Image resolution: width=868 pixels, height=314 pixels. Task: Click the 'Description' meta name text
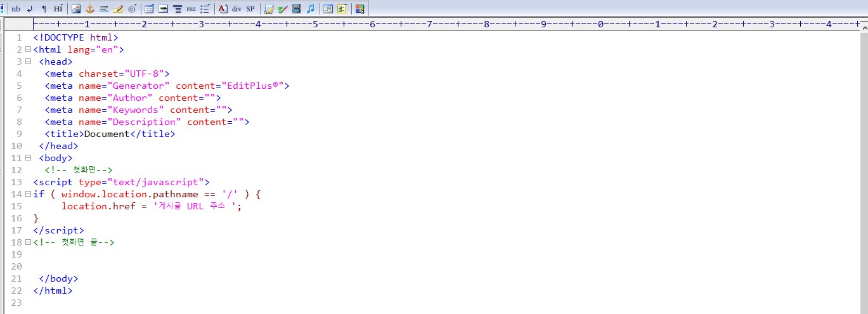[x=144, y=122]
